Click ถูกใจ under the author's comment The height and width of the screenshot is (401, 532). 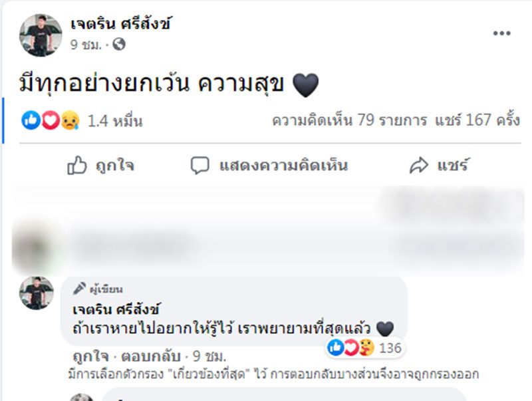(90, 356)
